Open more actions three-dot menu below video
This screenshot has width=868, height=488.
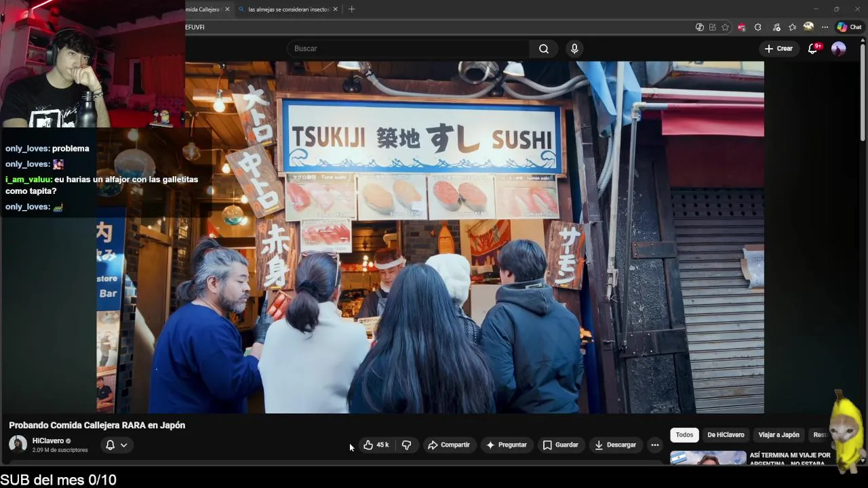pos(654,445)
